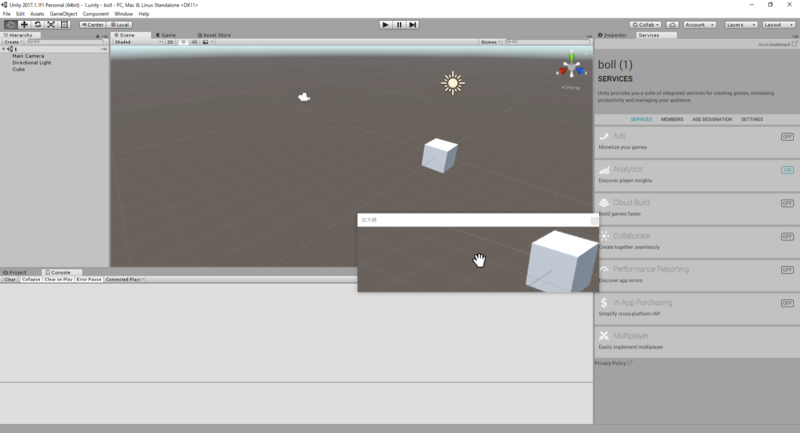Open the Age Designation tab

(712, 119)
